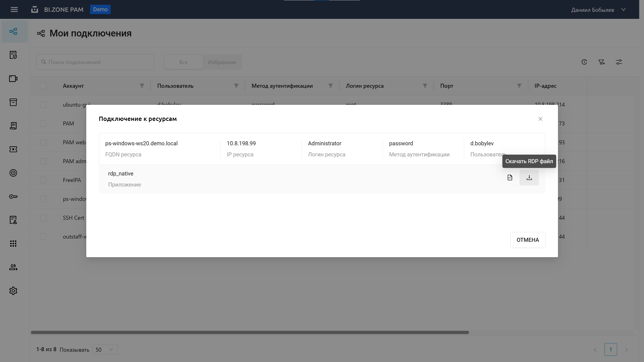Click the Поиск подключений search field

point(95,62)
